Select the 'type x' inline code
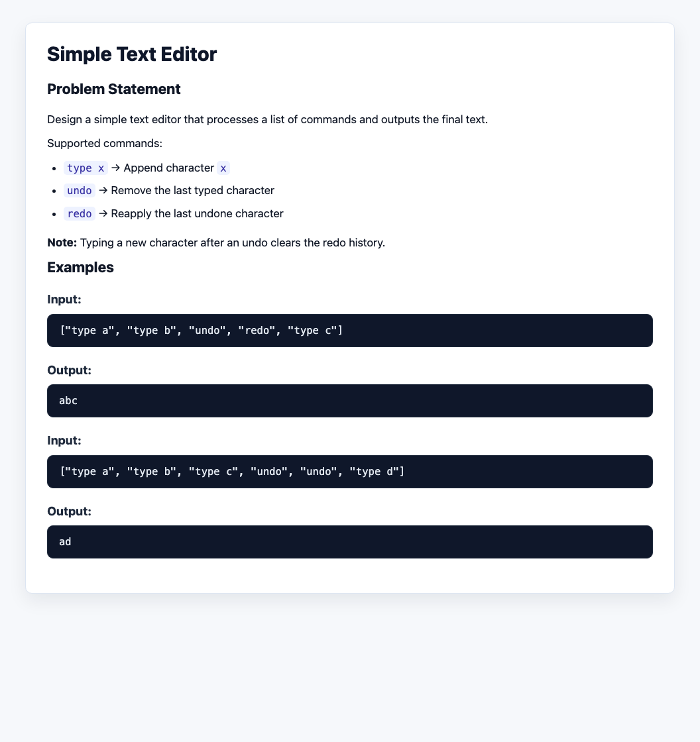This screenshot has height=742, width=700. (x=86, y=168)
